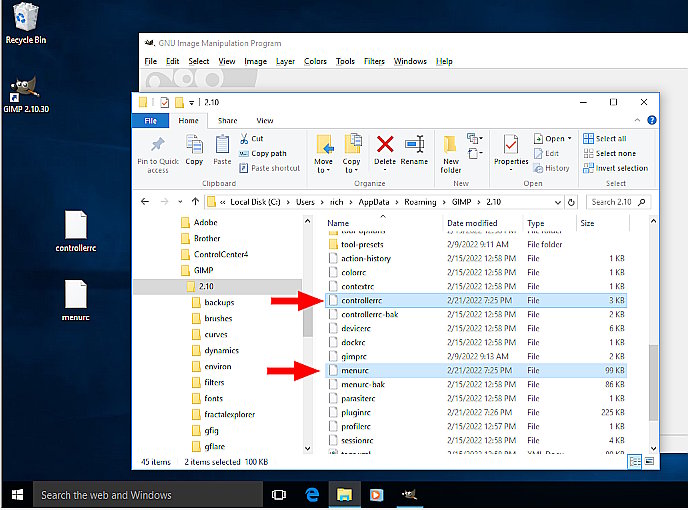Create a New folder from the ribbon

click(451, 148)
